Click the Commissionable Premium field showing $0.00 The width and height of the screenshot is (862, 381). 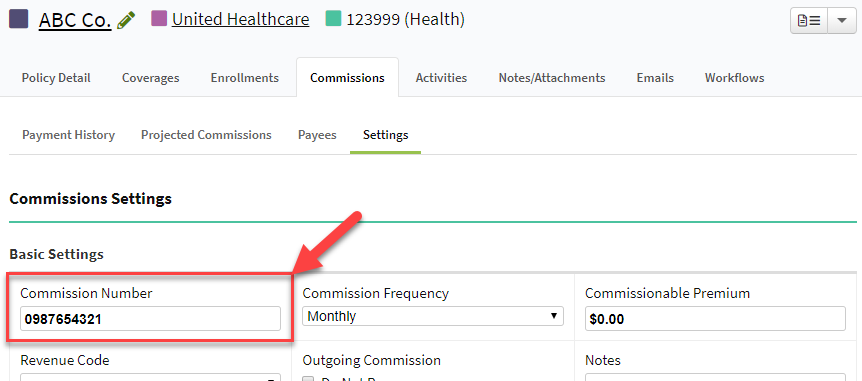(x=715, y=319)
